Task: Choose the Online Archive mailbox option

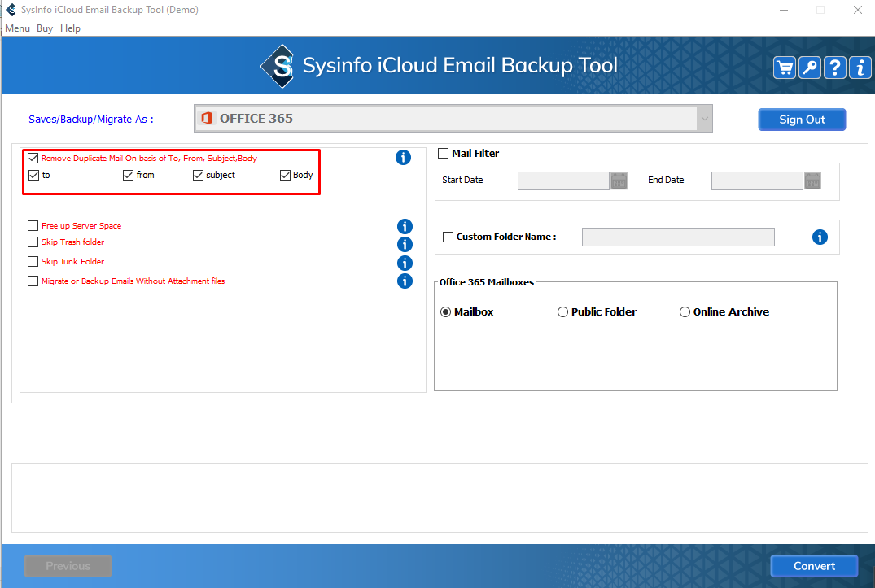Action: tap(685, 312)
